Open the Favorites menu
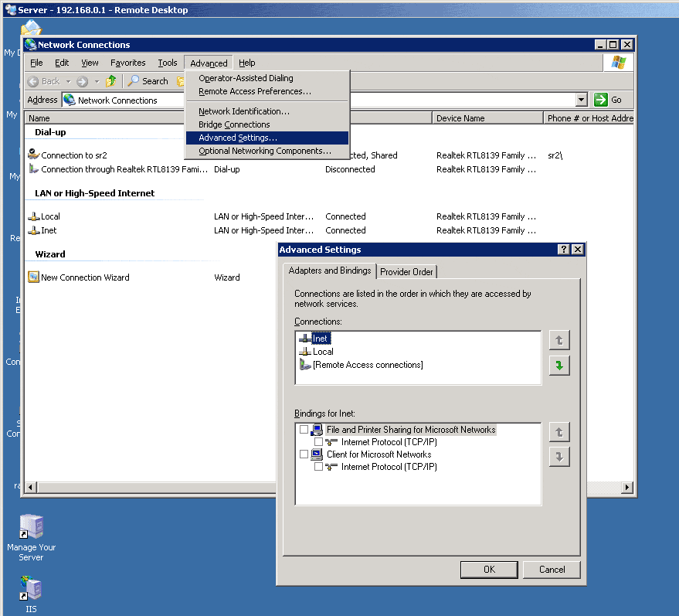679x616 pixels. coord(127,63)
